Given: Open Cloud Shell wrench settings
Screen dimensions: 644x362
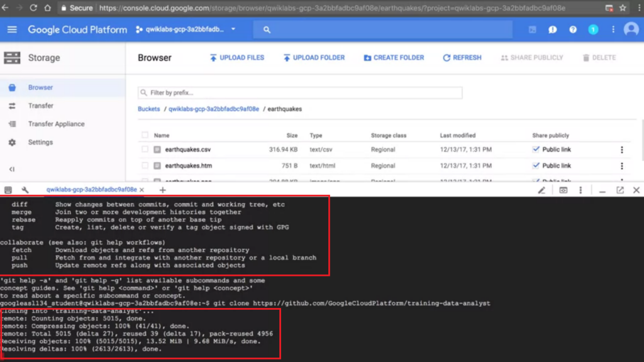Looking at the screenshot, I should click(x=25, y=190).
